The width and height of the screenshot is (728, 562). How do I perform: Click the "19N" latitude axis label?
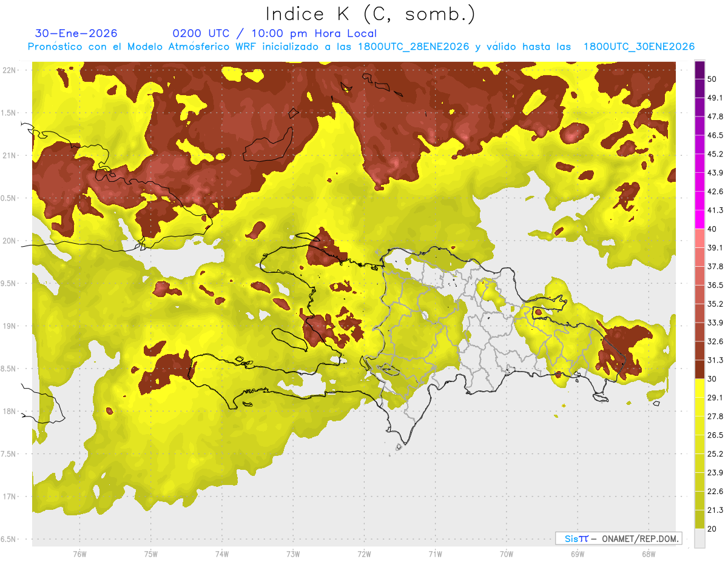coord(8,326)
